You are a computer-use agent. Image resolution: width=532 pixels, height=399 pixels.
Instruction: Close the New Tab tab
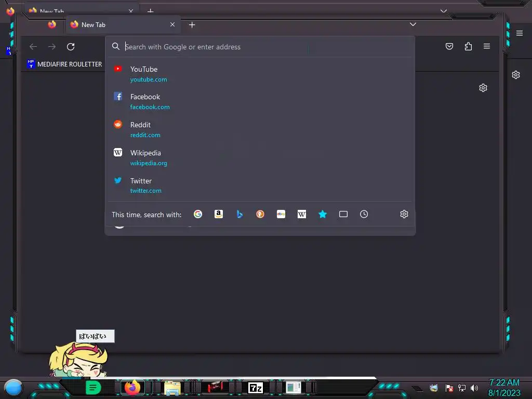(x=172, y=24)
